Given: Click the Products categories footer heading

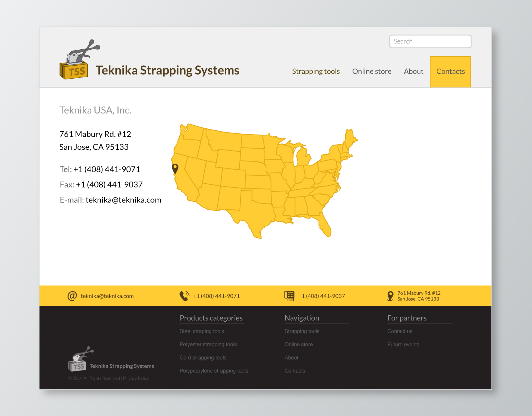Looking at the screenshot, I should click(211, 318).
